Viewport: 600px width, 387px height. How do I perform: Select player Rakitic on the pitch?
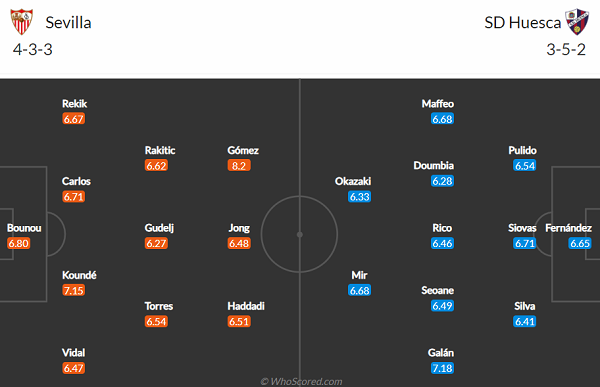click(x=160, y=150)
